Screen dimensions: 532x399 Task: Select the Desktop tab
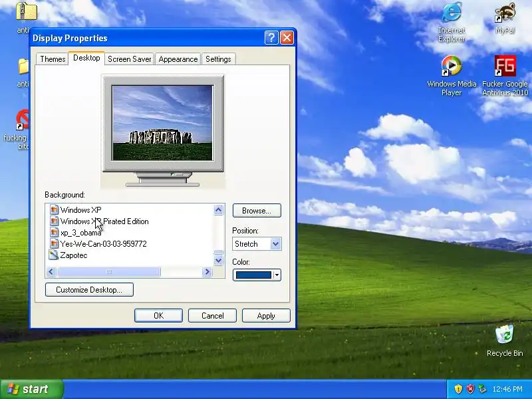click(86, 58)
